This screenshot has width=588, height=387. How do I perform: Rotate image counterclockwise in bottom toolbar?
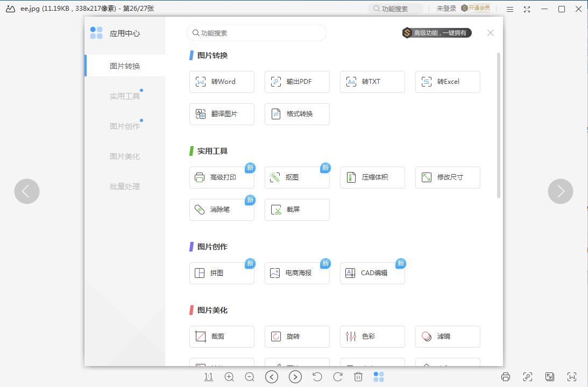click(317, 377)
